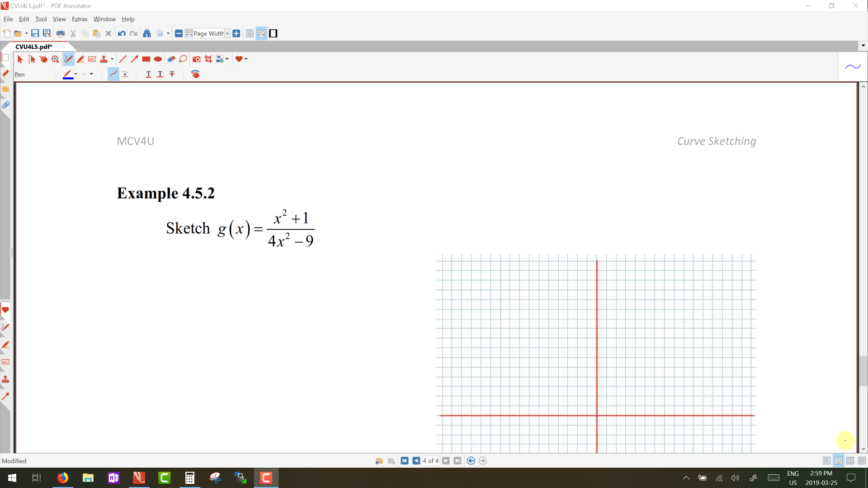The height and width of the screenshot is (488, 868).
Task: Toggle full screen mode button
Action: pos(273,33)
